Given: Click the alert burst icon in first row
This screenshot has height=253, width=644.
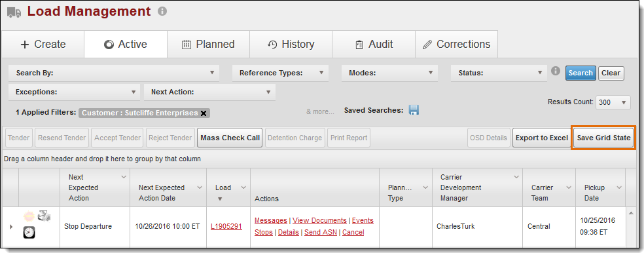Looking at the screenshot, I should (x=29, y=216).
